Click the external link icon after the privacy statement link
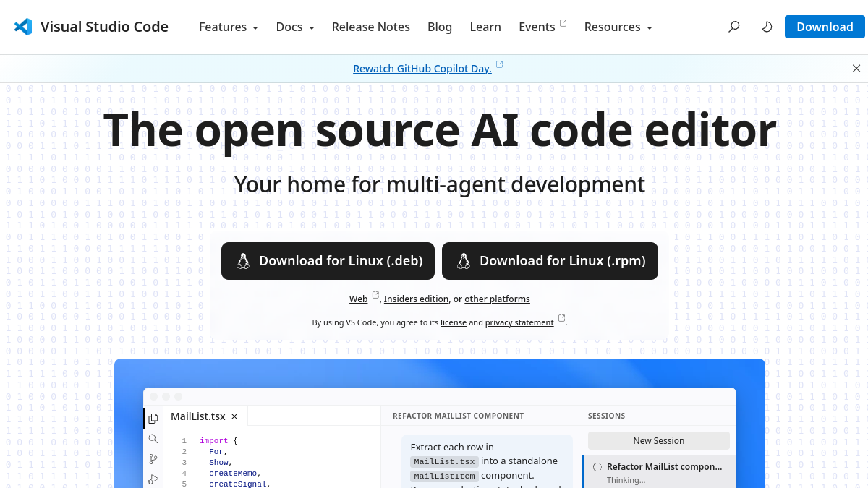 pos(561,318)
